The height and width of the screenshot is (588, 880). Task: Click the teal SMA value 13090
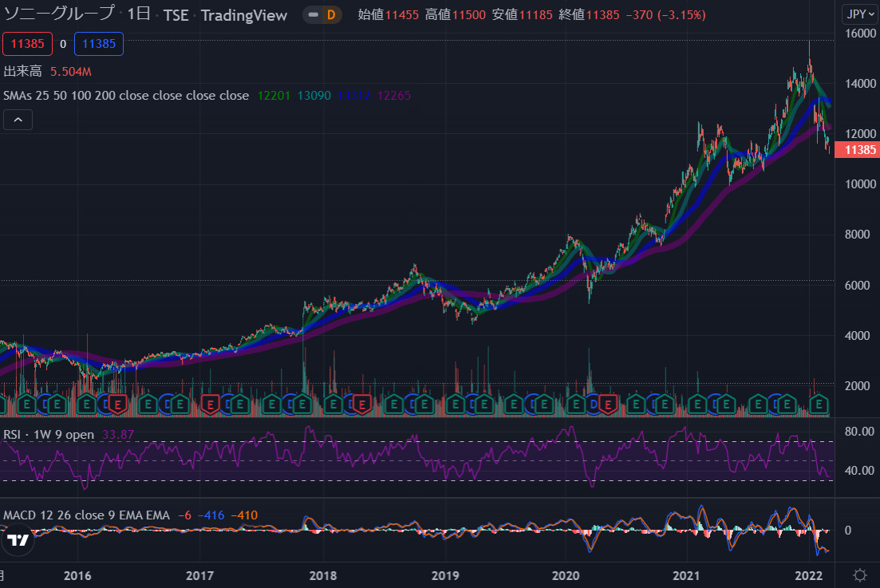(314, 96)
